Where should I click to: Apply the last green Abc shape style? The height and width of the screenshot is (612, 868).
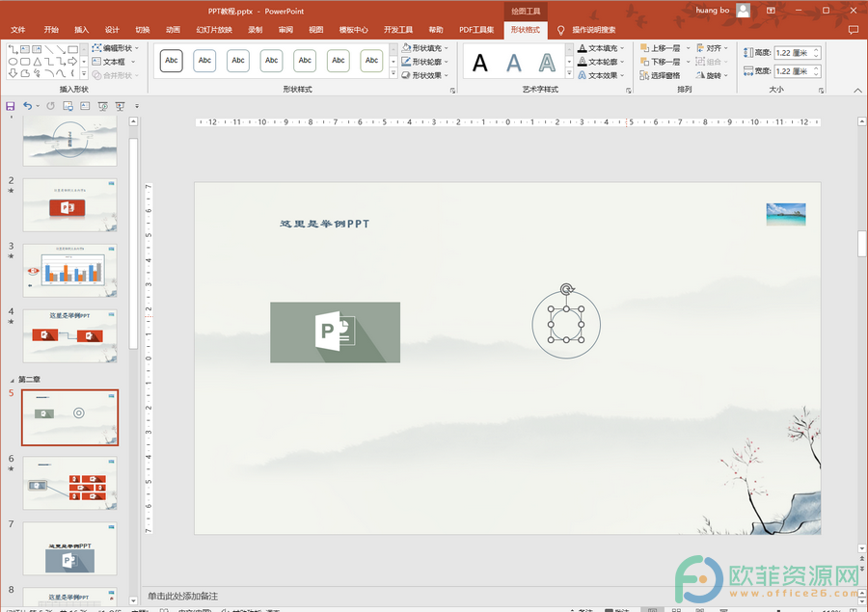tap(371, 61)
